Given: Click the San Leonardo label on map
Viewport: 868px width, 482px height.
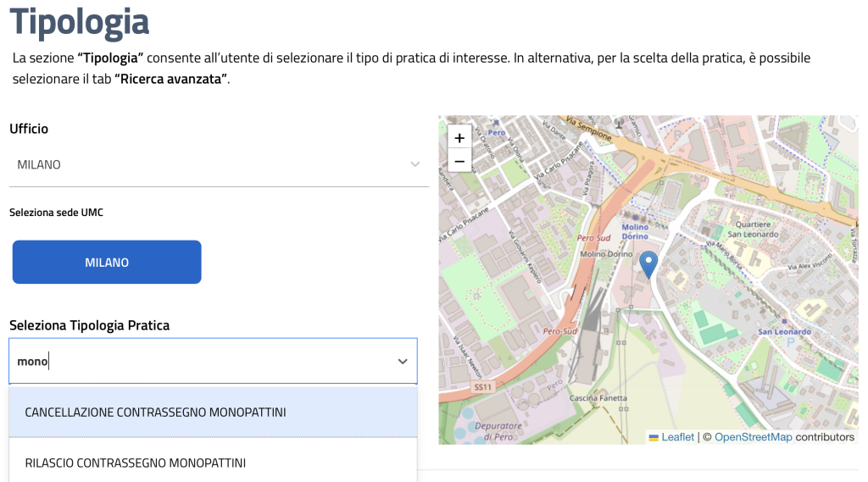Looking at the screenshot, I should [x=784, y=331].
